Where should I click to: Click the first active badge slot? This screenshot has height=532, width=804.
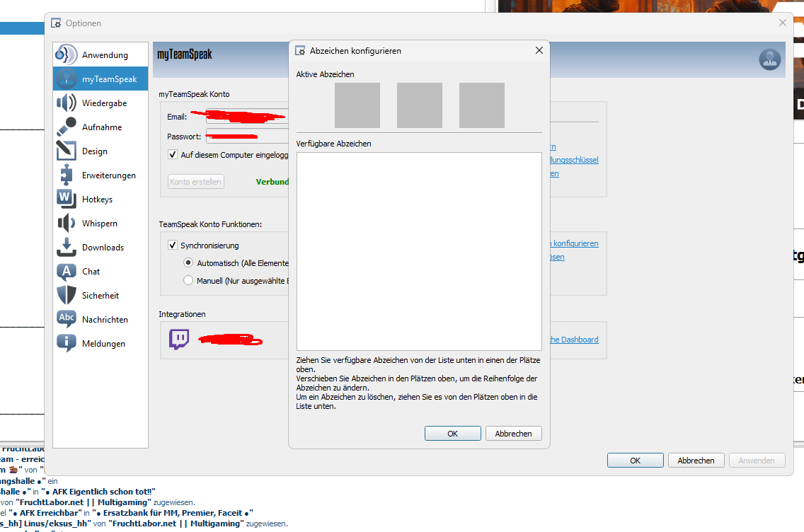point(357,105)
